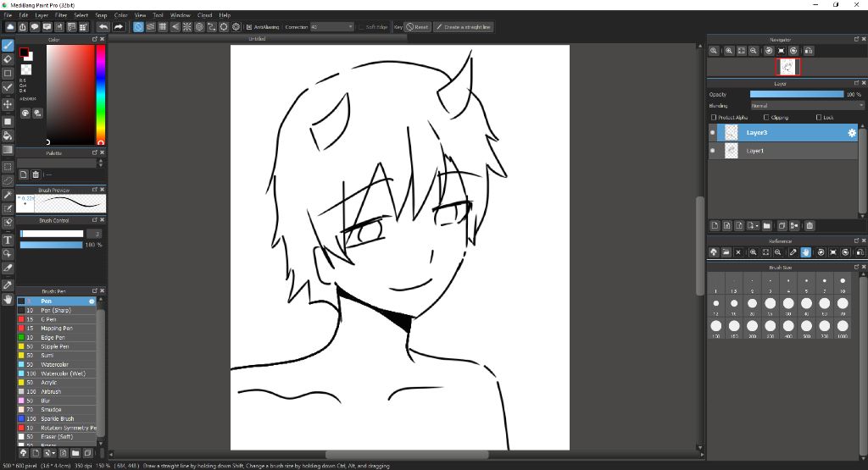Screen dimensions: 868x470
Task: Enable the circle snap icon
Action: click(x=199, y=26)
